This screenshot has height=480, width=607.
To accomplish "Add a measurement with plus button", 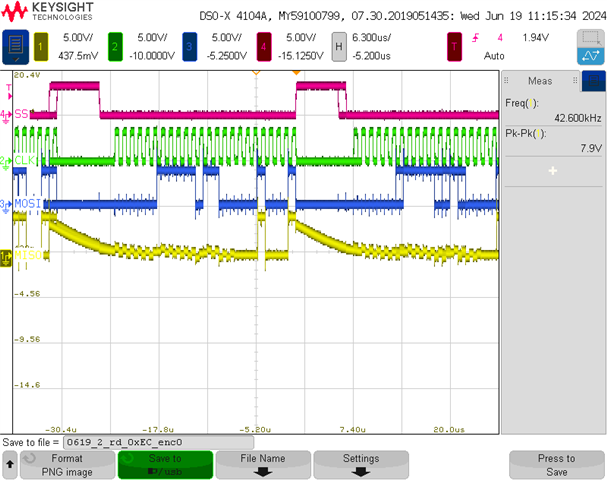I will point(553,171).
